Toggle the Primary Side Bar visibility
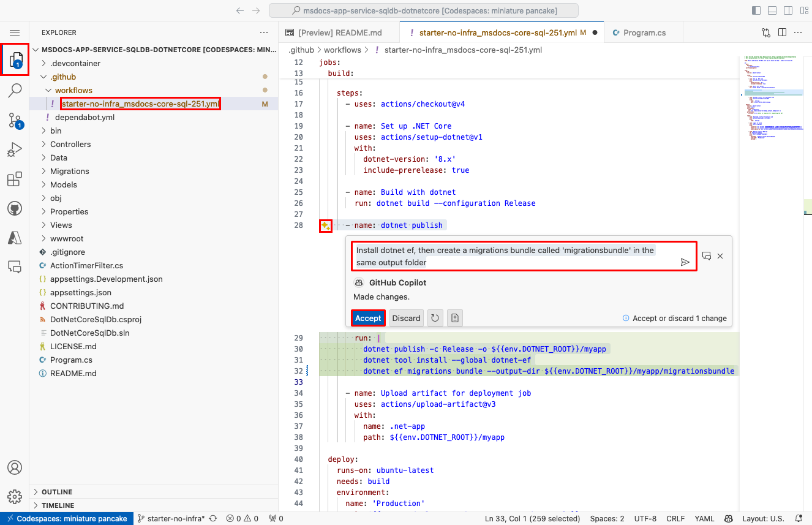 [756, 10]
